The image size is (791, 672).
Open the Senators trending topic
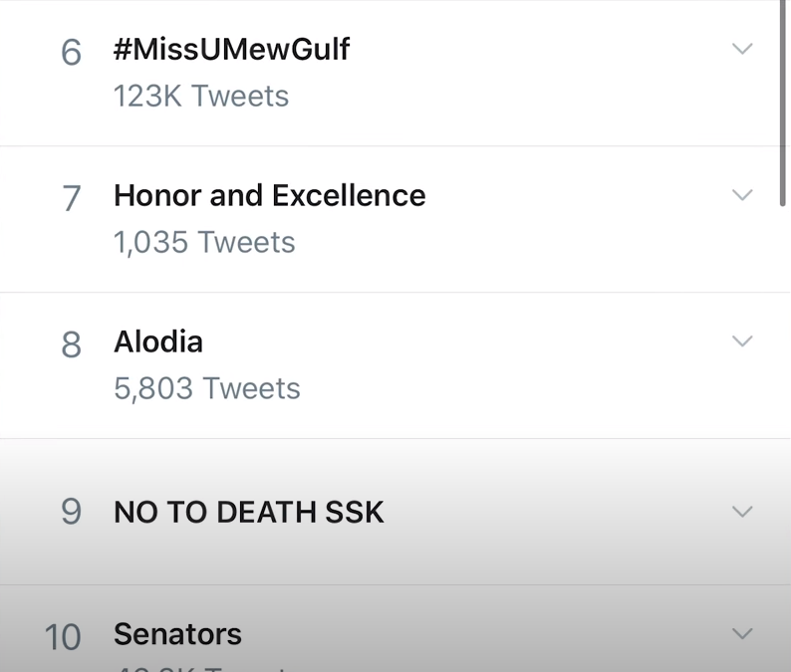177,634
